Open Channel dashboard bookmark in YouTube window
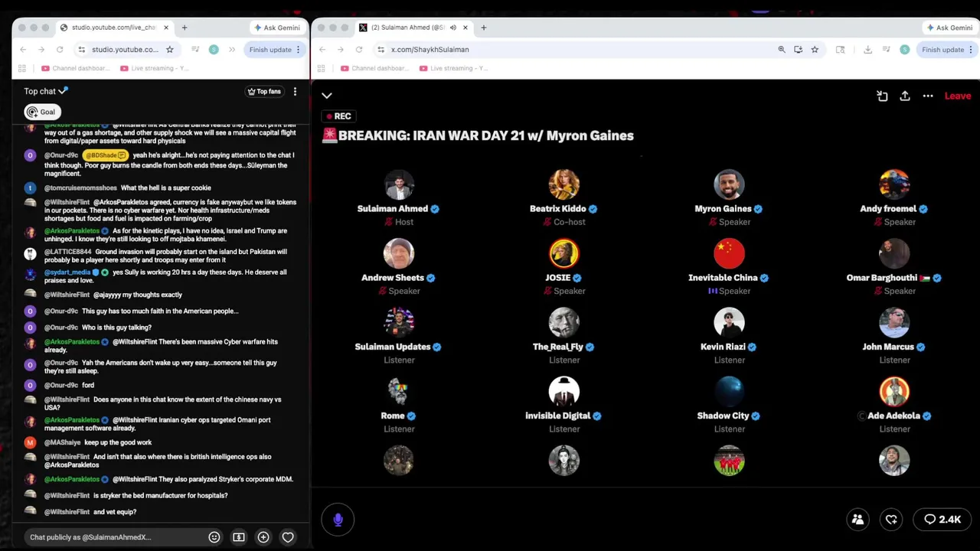980x551 pixels. tap(75, 68)
